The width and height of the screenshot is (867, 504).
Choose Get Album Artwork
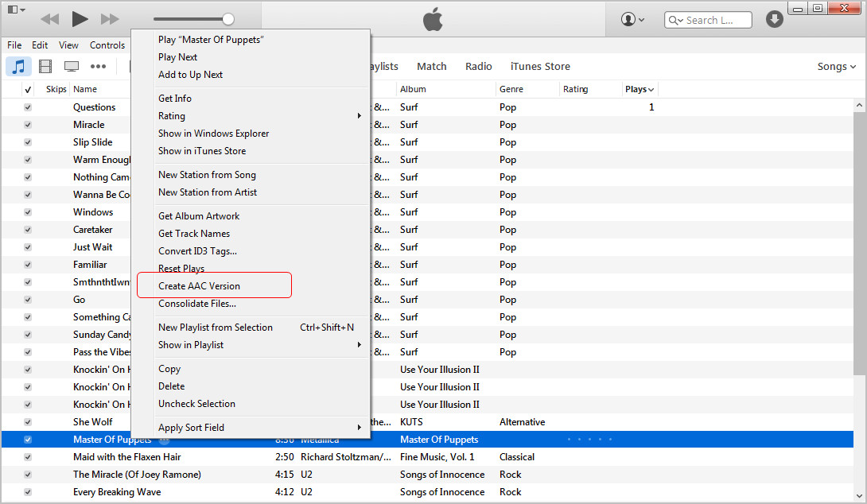[x=199, y=216]
